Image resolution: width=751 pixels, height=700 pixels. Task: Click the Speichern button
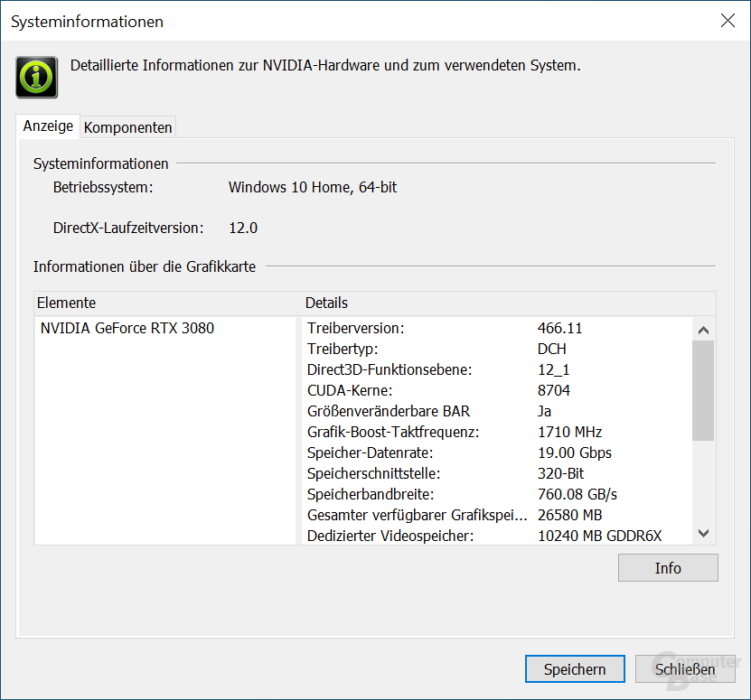[x=575, y=669]
